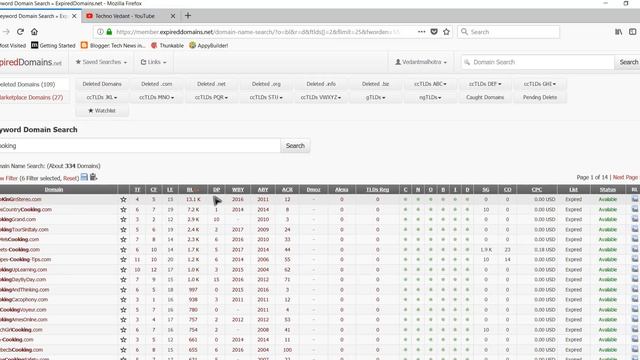The height and width of the screenshot is (360, 640).
Task: Reload the page with the refresh icon
Action: tap(20, 32)
